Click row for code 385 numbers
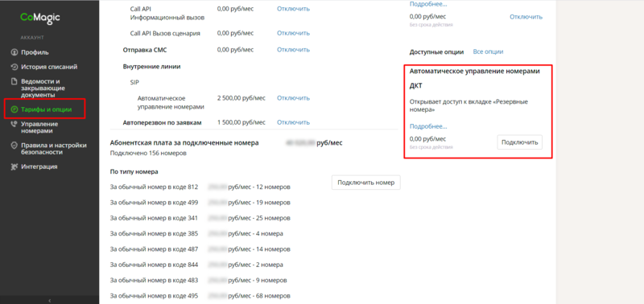This screenshot has height=304, width=644. pyautogui.click(x=196, y=233)
